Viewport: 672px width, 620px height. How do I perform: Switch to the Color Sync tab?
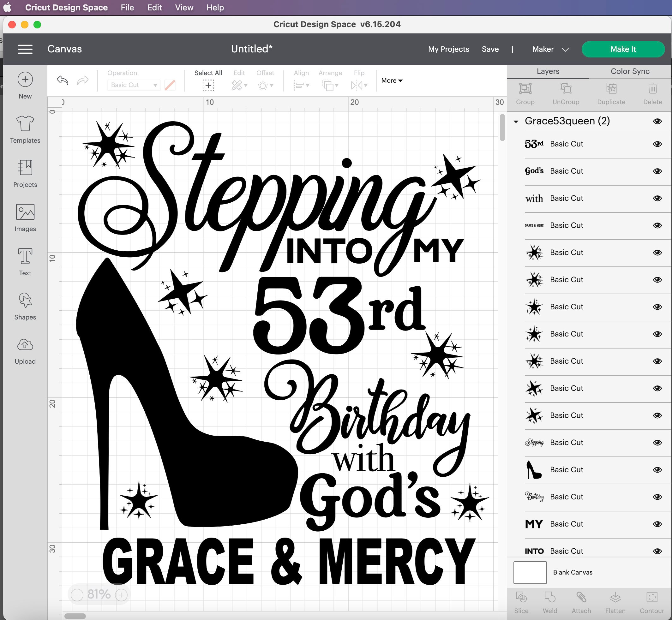coord(630,71)
